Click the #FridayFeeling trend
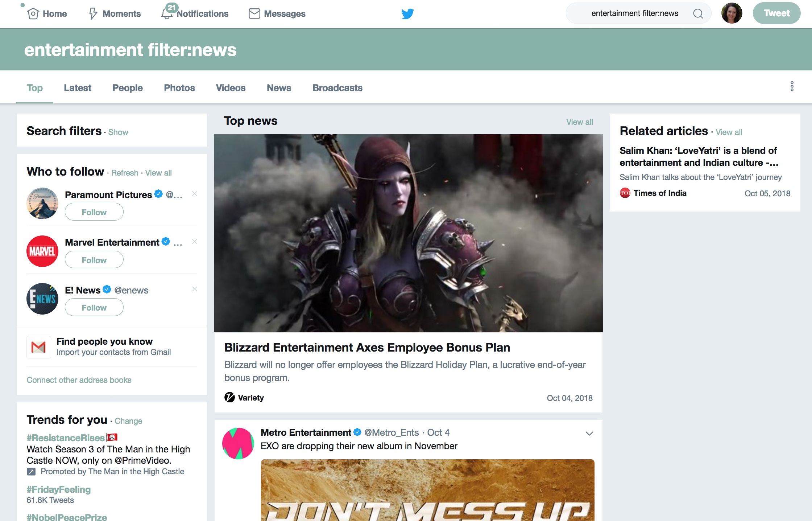Image resolution: width=812 pixels, height=521 pixels. coord(59,489)
